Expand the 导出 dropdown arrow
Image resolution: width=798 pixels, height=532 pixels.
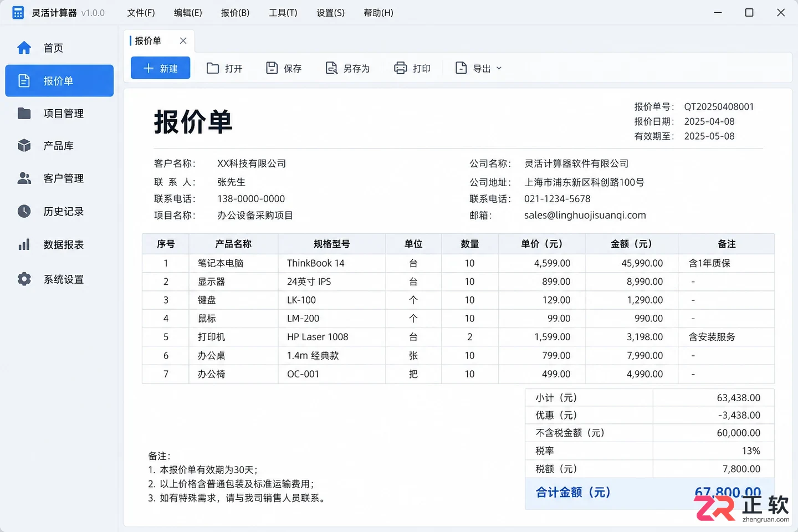click(x=499, y=68)
